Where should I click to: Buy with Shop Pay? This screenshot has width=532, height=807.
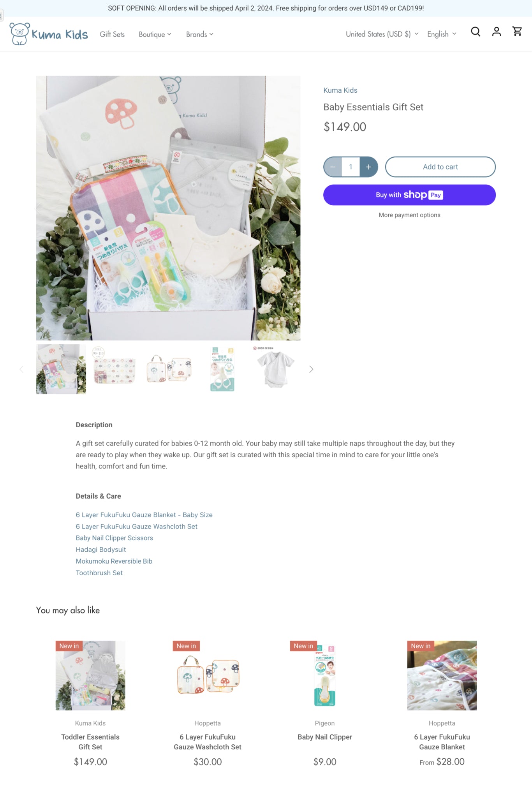pyautogui.click(x=409, y=195)
